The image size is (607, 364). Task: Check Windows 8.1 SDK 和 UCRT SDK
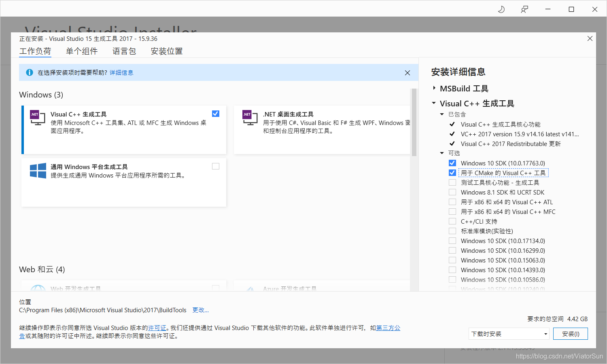(452, 192)
